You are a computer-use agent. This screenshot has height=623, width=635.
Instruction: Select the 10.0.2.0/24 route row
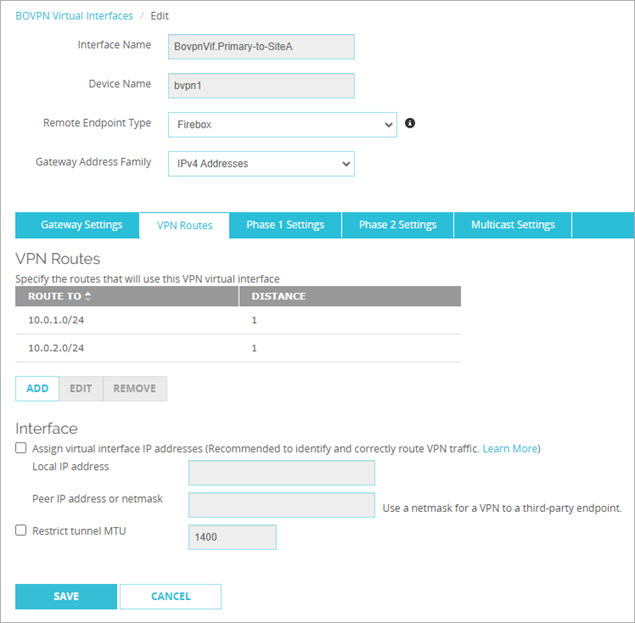click(x=238, y=348)
